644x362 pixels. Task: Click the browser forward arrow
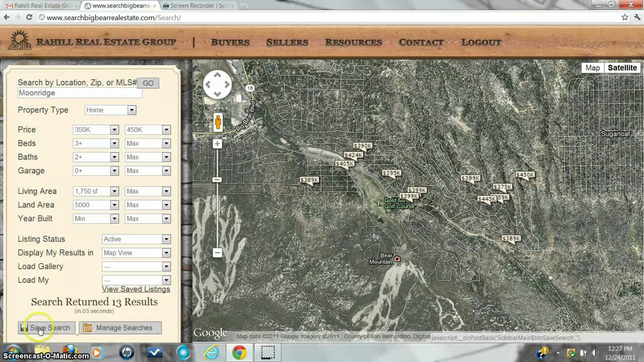coord(19,17)
